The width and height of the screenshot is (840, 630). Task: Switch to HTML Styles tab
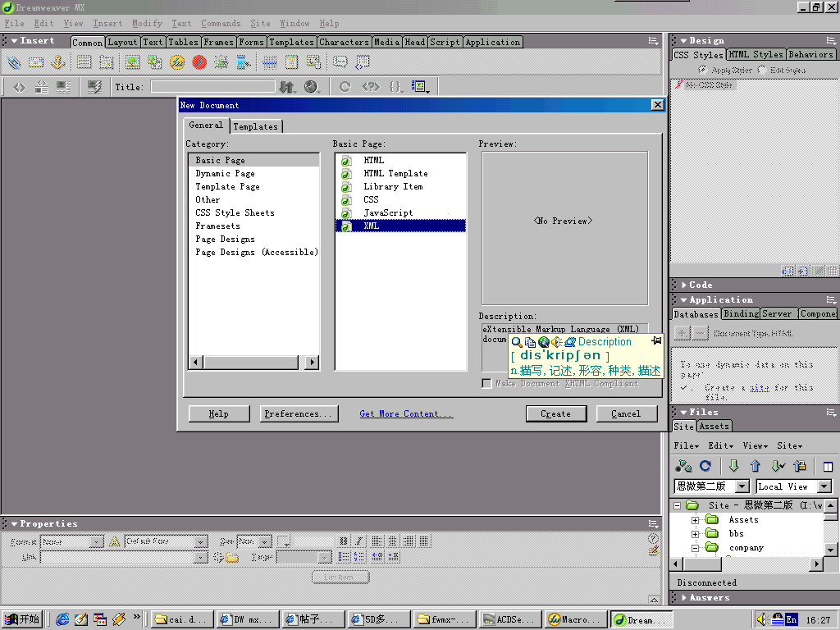756,55
